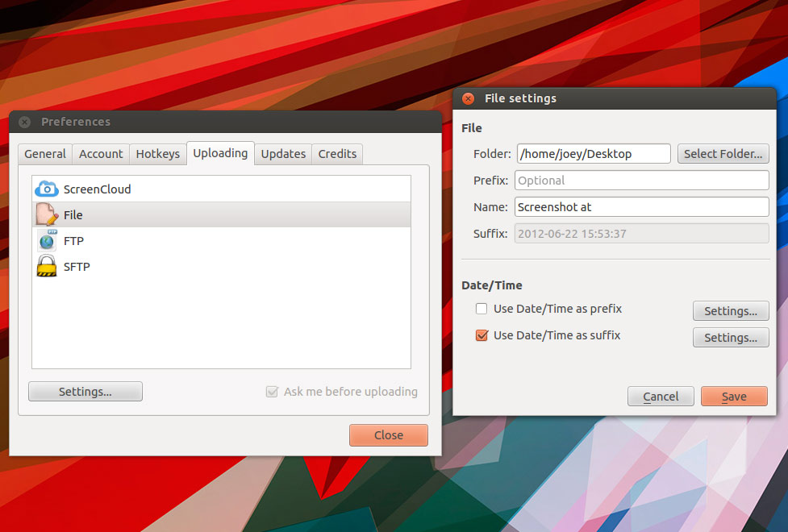Click the Name field with Screenshot at
788x532 pixels.
(x=641, y=207)
